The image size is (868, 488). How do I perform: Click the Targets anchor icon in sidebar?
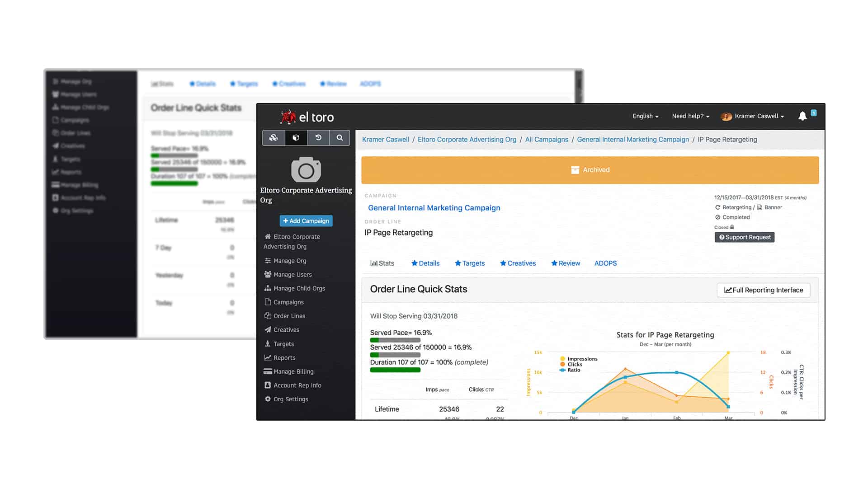[268, 344]
